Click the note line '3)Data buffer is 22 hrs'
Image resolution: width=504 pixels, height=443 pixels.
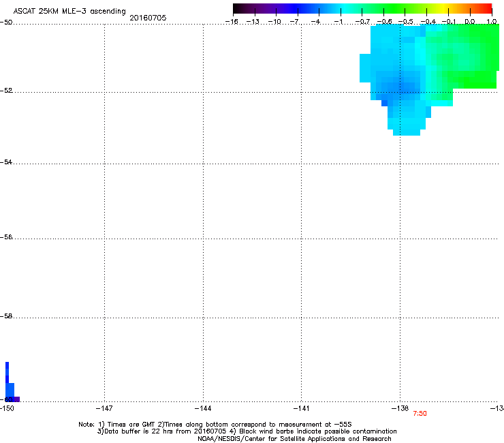tap(247, 431)
